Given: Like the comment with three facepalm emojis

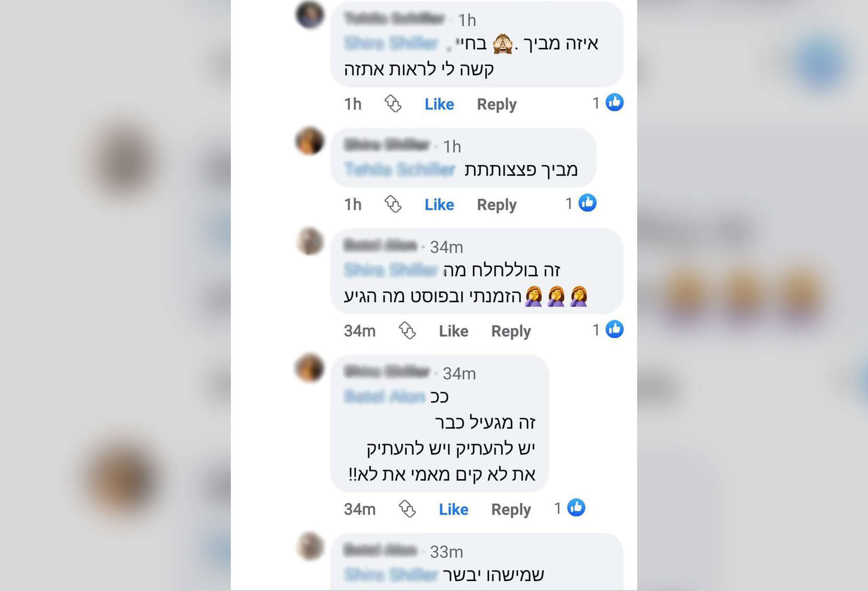Looking at the screenshot, I should (x=453, y=331).
